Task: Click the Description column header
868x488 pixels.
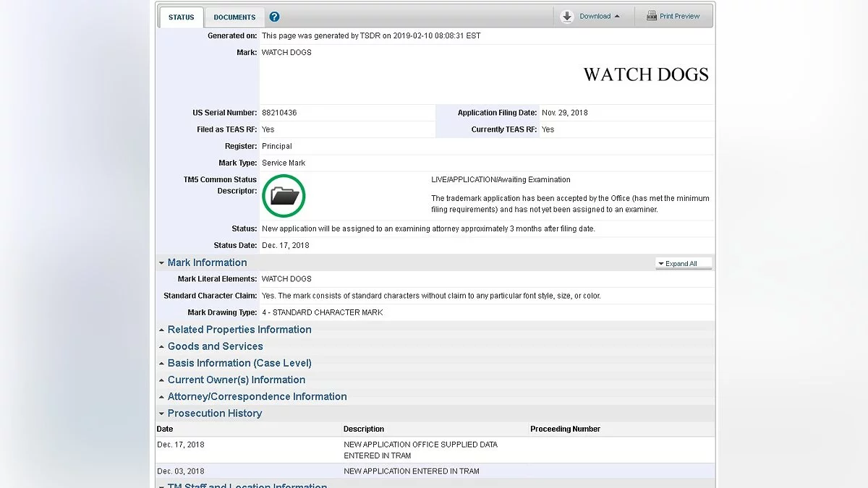Action: [363, 429]
